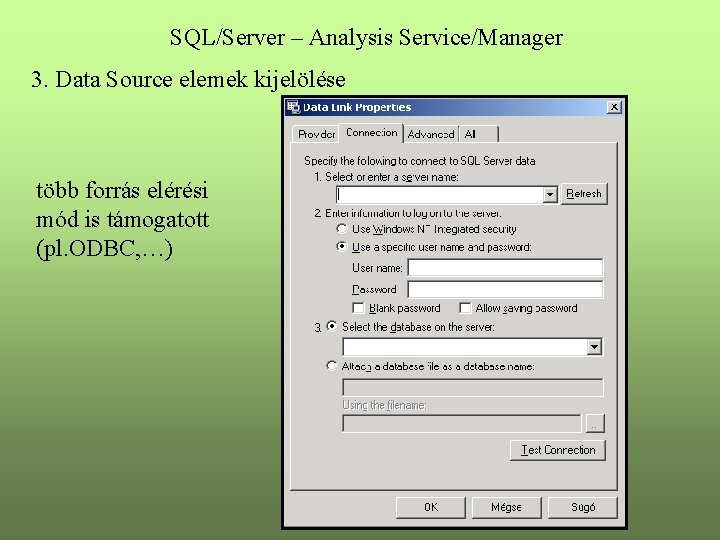Click the slide title 'SQL/Server – Analysis Service/Manager'
Viewport: 720px width, 540px height.
[366, 38]
